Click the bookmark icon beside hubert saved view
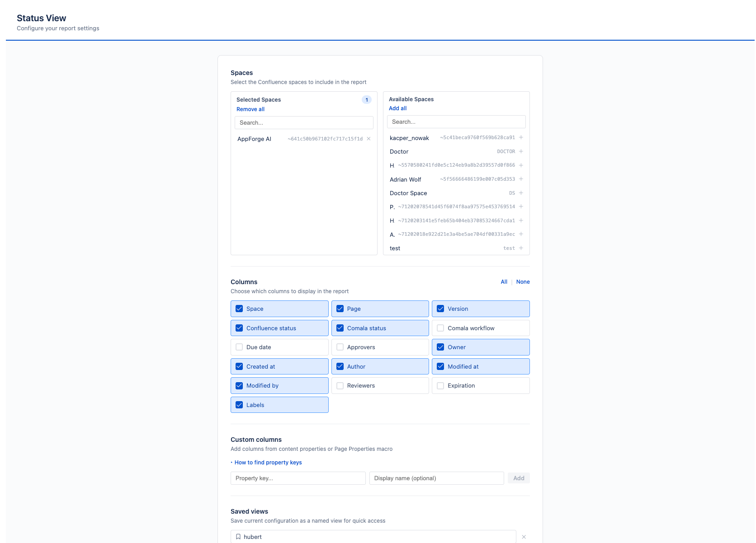The width and height of the screenshot is (756, 543). click(238, 536)
